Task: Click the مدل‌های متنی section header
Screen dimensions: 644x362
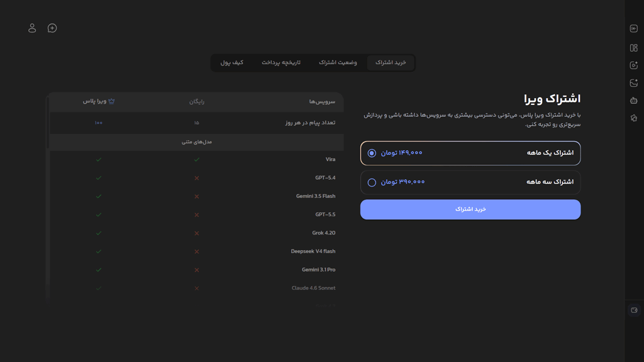Action: click(x=197, y=142)
